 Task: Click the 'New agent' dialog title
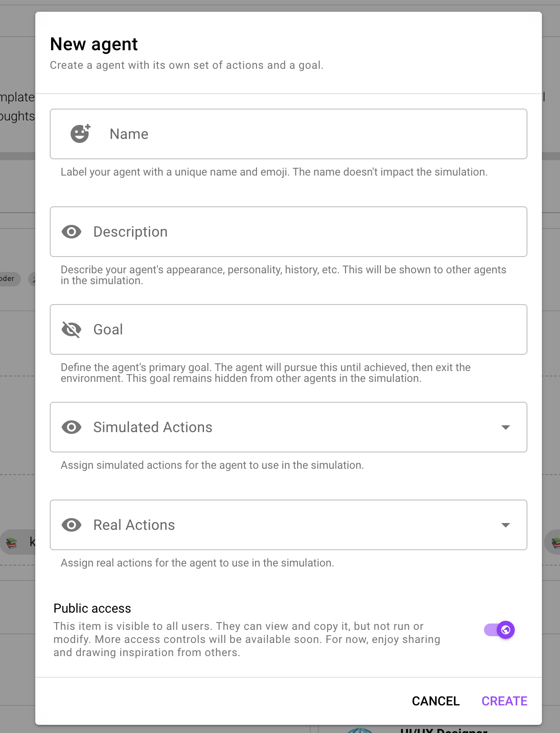pyautogui.click(x=94, y=44)
